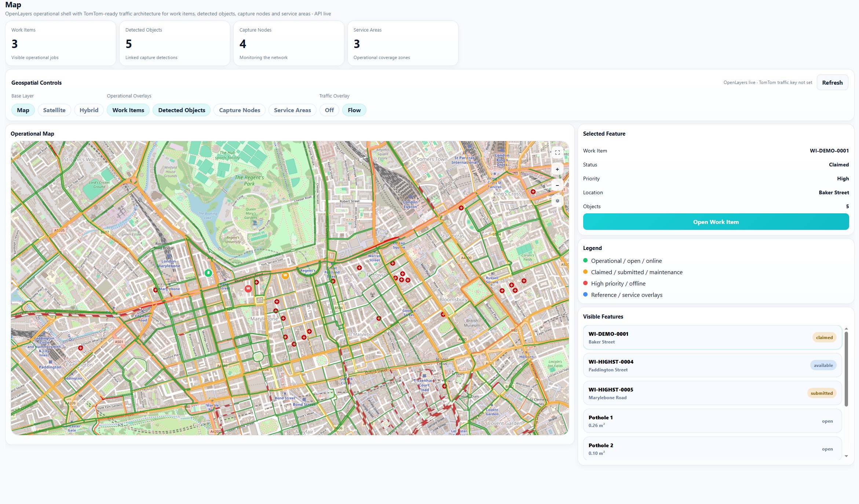Select WI-DEMO-0001 in Visible Features

coord(713,338)
